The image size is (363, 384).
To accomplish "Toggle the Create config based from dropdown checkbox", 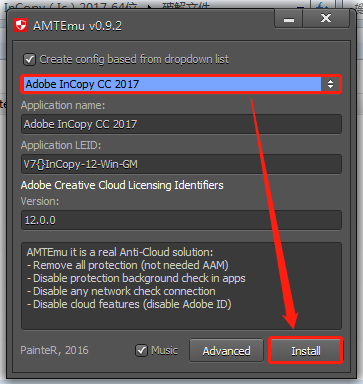I will click(29, 60).
